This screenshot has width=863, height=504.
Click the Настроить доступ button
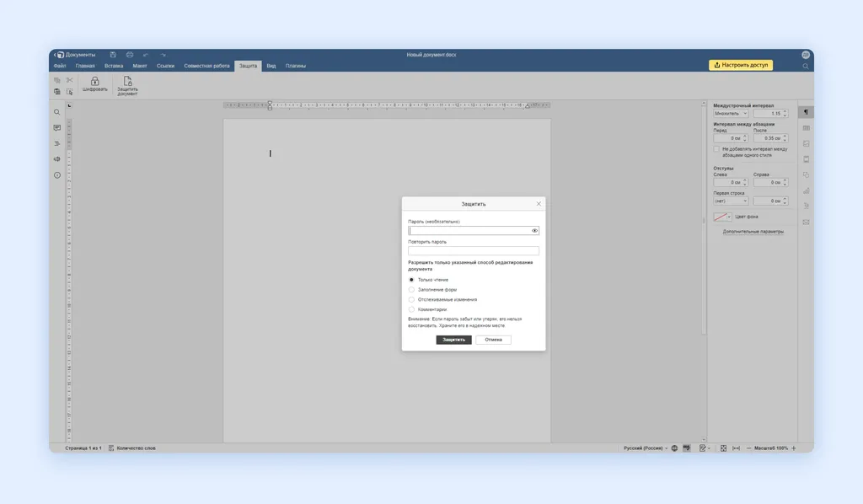click(741, 65)
